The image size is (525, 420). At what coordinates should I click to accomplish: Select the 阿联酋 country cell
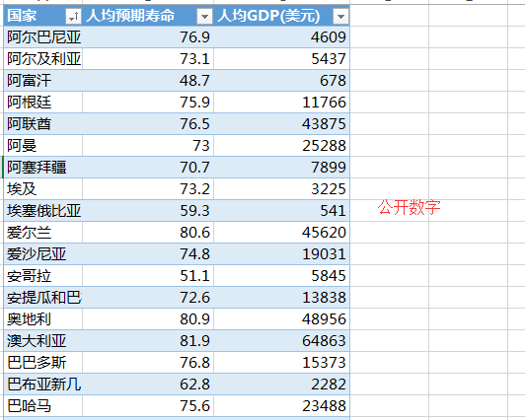click(x=42, y=124)
